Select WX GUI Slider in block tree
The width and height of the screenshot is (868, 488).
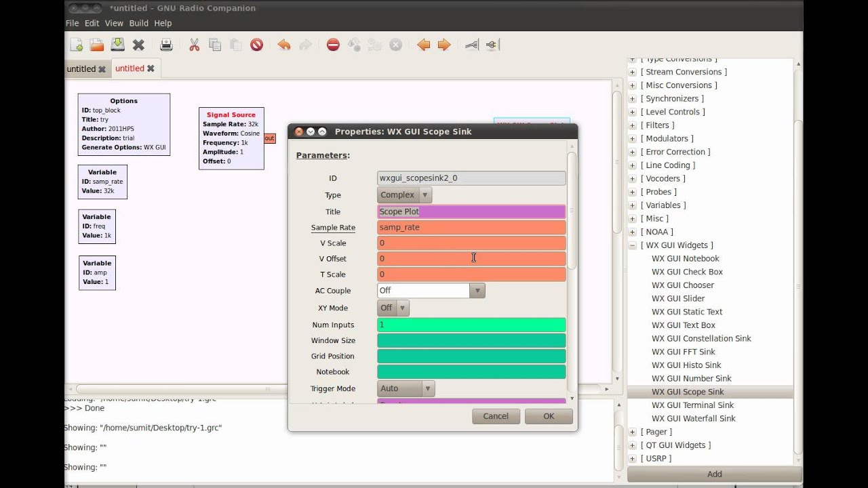678,298
